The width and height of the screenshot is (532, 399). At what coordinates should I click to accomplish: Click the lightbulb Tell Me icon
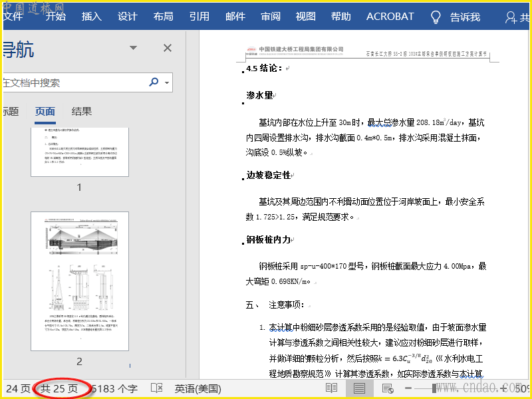coord(436,17)
